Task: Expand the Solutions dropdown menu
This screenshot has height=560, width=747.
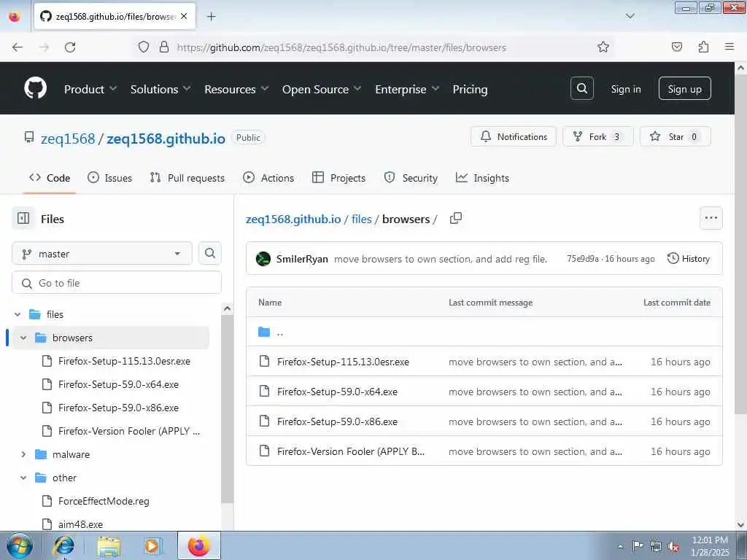Action: click(x=160, y=89)
